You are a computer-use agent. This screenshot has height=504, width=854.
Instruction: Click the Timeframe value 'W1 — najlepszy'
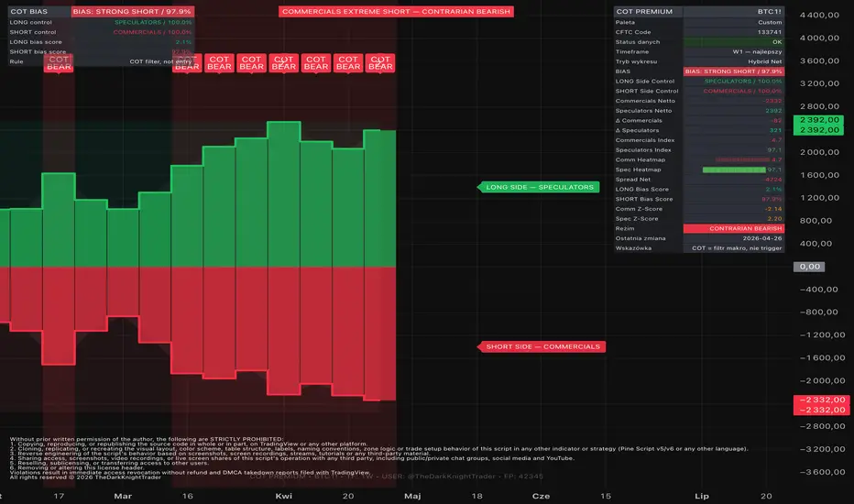click(x=757, y=51)
